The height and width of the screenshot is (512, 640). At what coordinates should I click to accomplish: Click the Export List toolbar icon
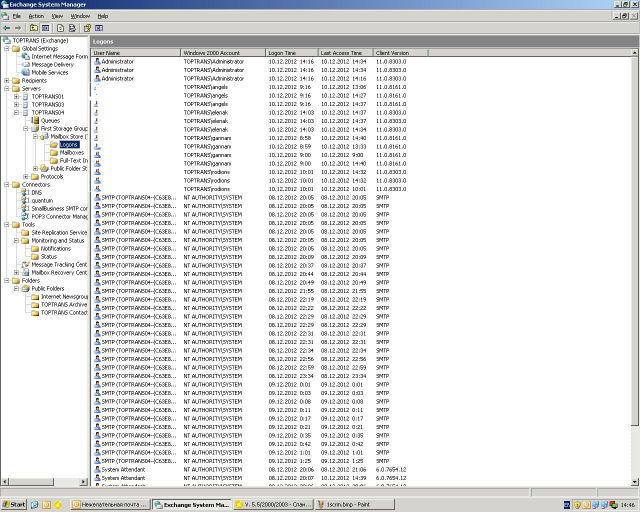(72, 28)
